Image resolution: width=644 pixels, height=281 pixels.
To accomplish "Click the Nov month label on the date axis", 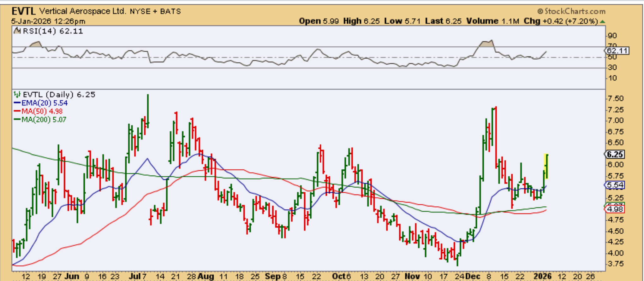I will tap(412, 276).
